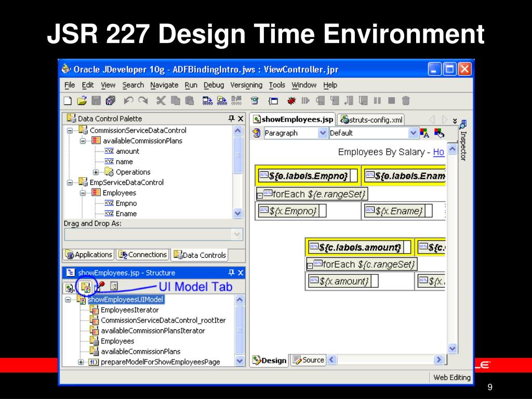Image resolution: width=532 pixels, height=399 pixels.
Task: Select availableCommissionPlansIterator in Structure tree
Action: click(x=153, y=331)
